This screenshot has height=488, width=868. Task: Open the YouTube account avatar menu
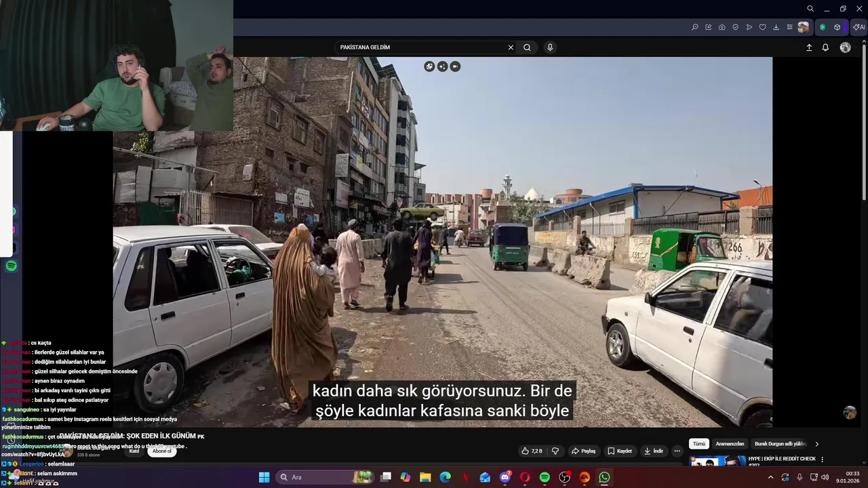coord(845,47)
